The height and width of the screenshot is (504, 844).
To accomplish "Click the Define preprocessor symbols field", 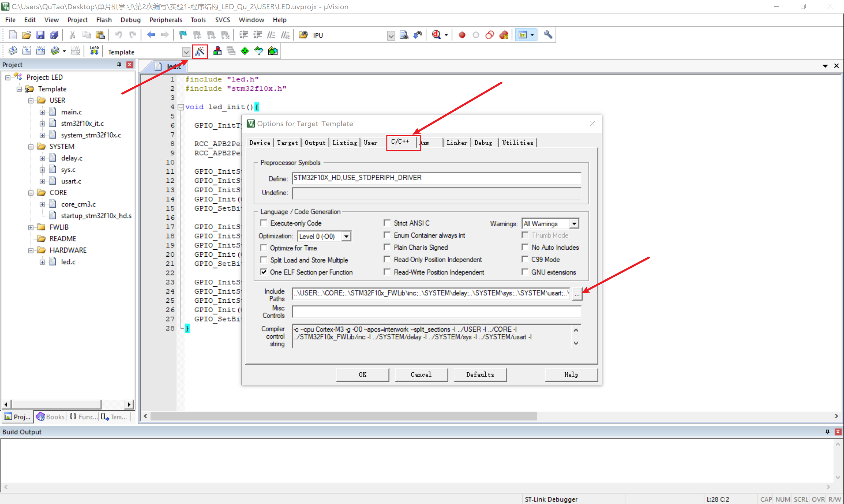I will (x=436, y=178).
